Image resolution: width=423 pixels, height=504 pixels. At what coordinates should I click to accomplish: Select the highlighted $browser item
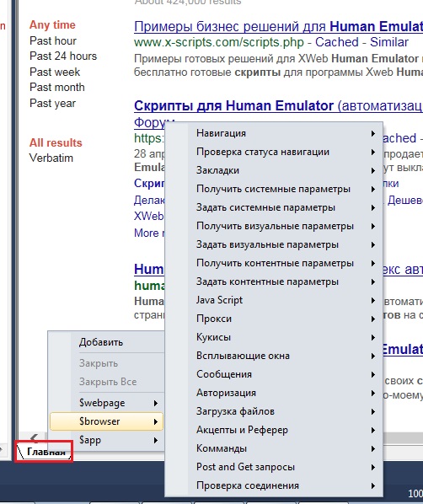tap(107, 421)
